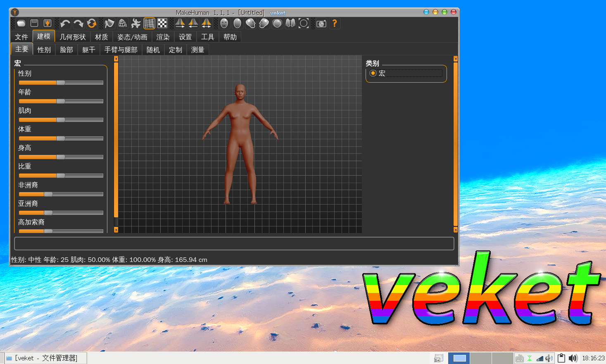Toggle the Smooth mesh icon

click(109, 24)
